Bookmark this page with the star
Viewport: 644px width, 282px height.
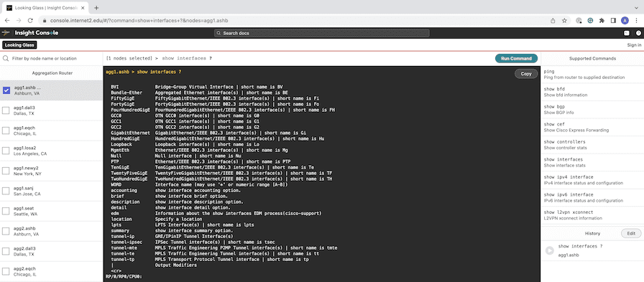point(565,20)
